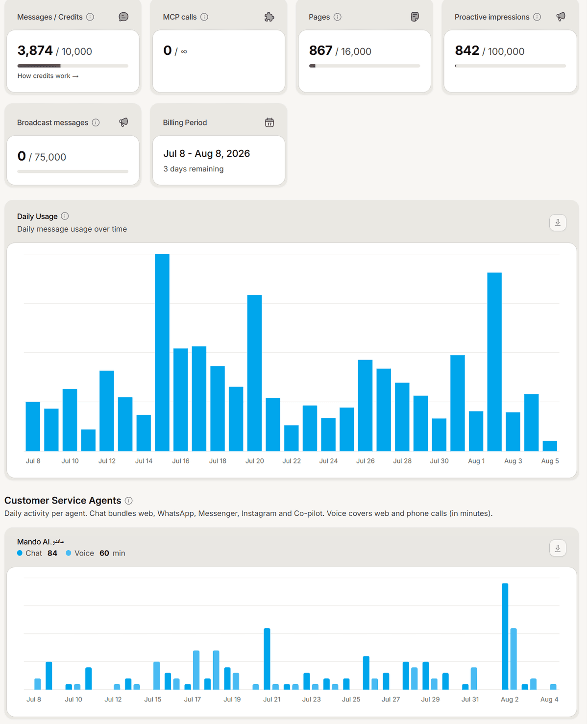Click info icon beside Proactive impressions
Screen dimensions: 588x724
(x=537, y=17)
